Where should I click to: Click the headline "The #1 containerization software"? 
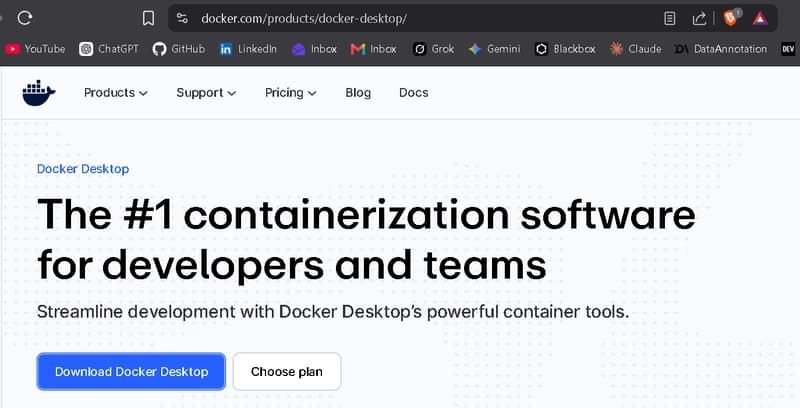click(366, 215)
